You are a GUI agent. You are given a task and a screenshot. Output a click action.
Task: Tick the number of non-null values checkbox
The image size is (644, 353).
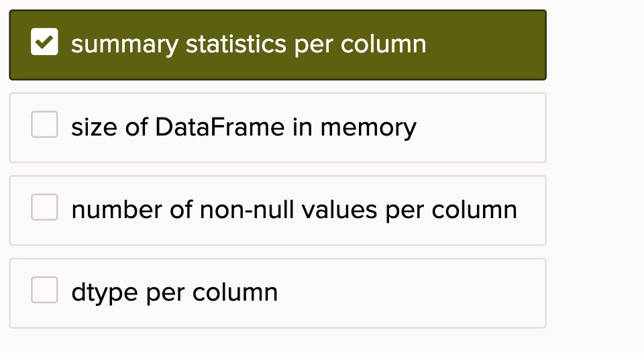(44, 207)
